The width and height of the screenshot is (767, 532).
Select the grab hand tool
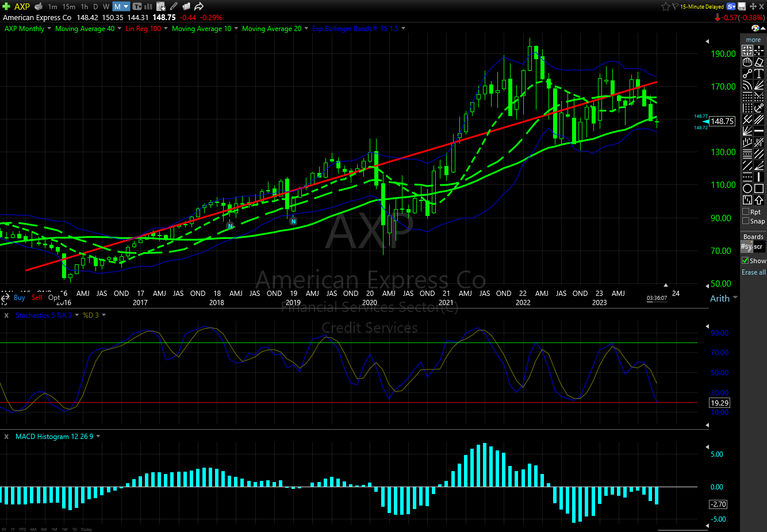(x=747, y=62)
